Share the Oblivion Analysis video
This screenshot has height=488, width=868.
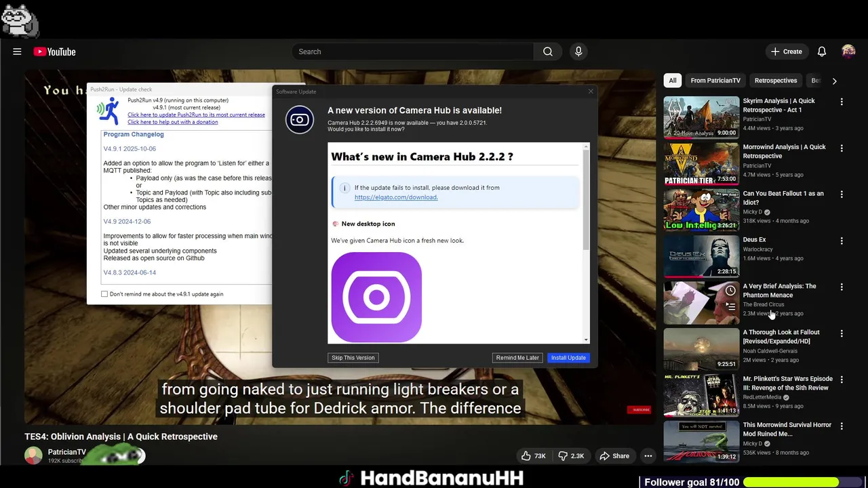click(614, 456)
